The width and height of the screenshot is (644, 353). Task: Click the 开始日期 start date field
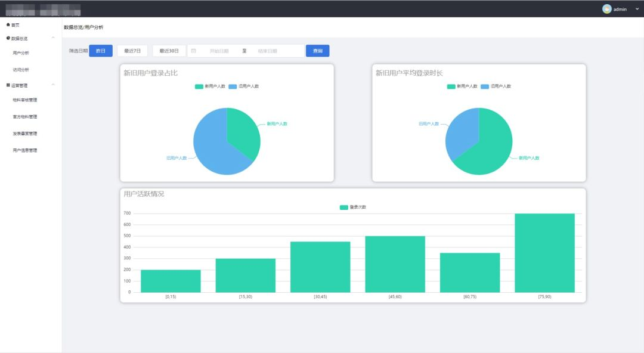coord(219,51)
